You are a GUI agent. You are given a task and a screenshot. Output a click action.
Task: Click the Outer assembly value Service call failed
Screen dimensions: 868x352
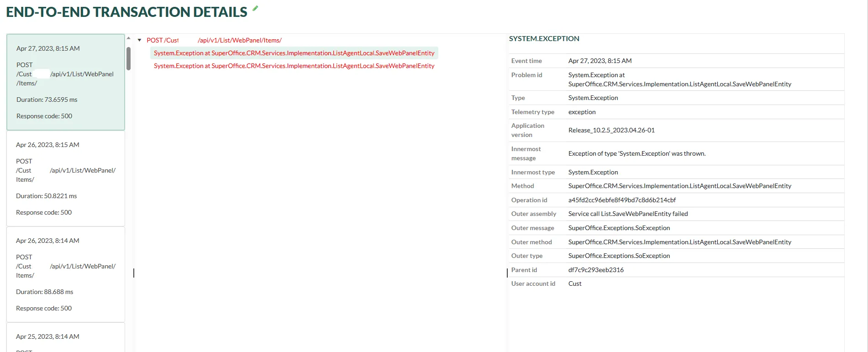pyautogui.click(x=628, y=214)
